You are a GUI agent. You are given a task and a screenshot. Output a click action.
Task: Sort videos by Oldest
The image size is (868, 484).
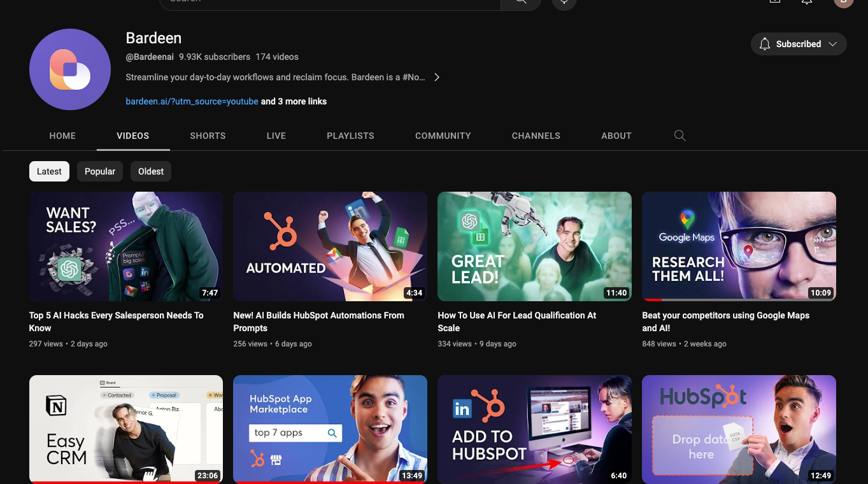click(151, 171)
